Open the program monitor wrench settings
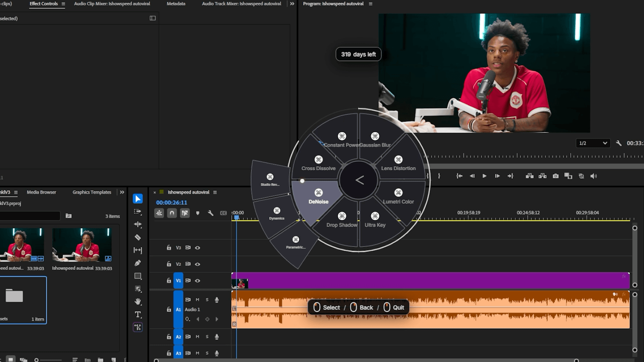Screen dimensions: 644x362 (619, 143)
